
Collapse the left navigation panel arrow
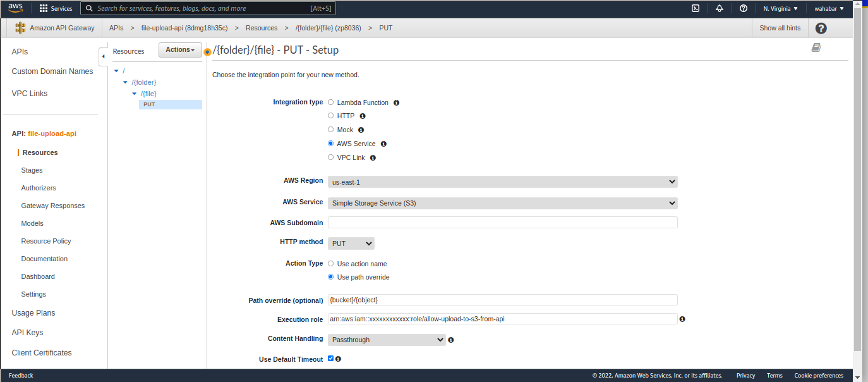(x=103, y=56)
